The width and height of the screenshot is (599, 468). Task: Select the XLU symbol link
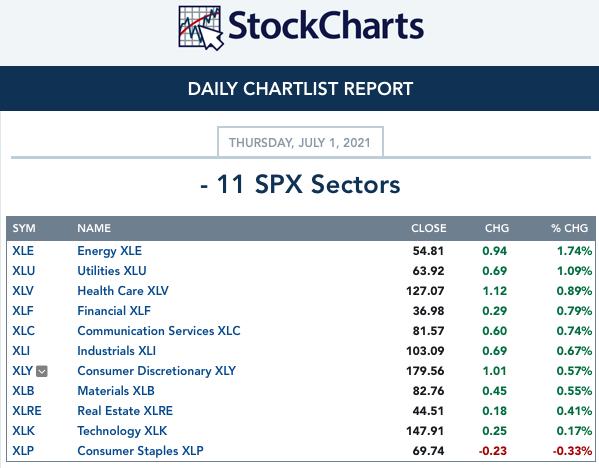pyautogui.click(x=24, y=270)
